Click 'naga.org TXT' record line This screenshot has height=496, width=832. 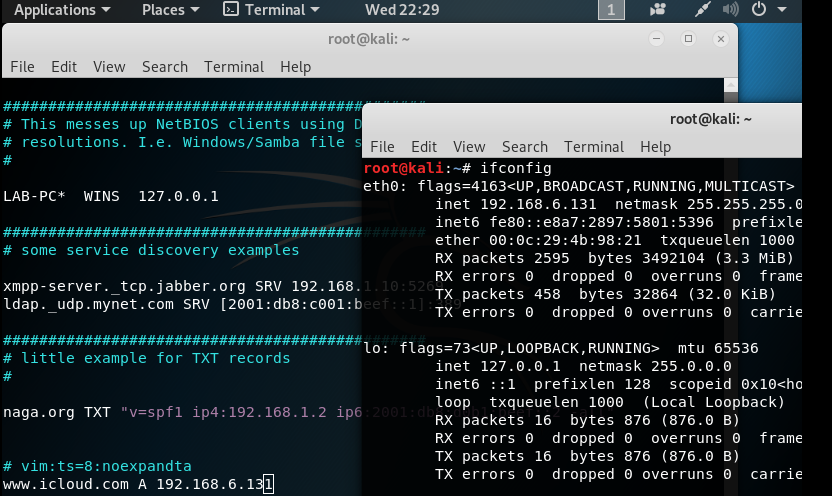[183, 412]
